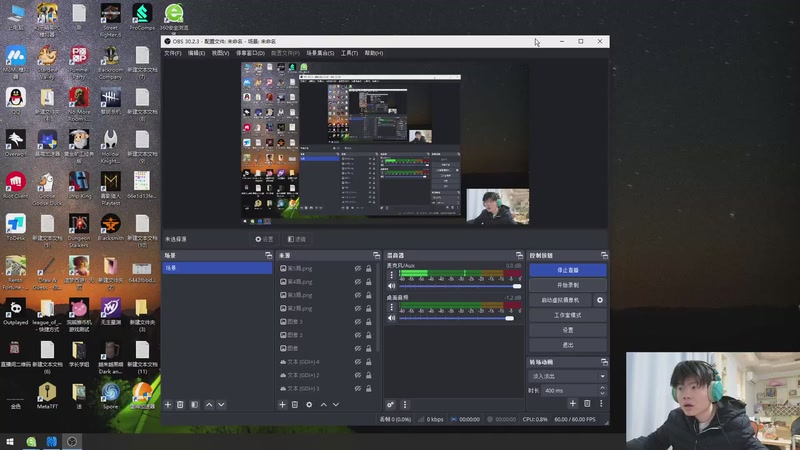Open transition type dropdown 淡入淡出
800x450 pixels.
pos(567,376)
